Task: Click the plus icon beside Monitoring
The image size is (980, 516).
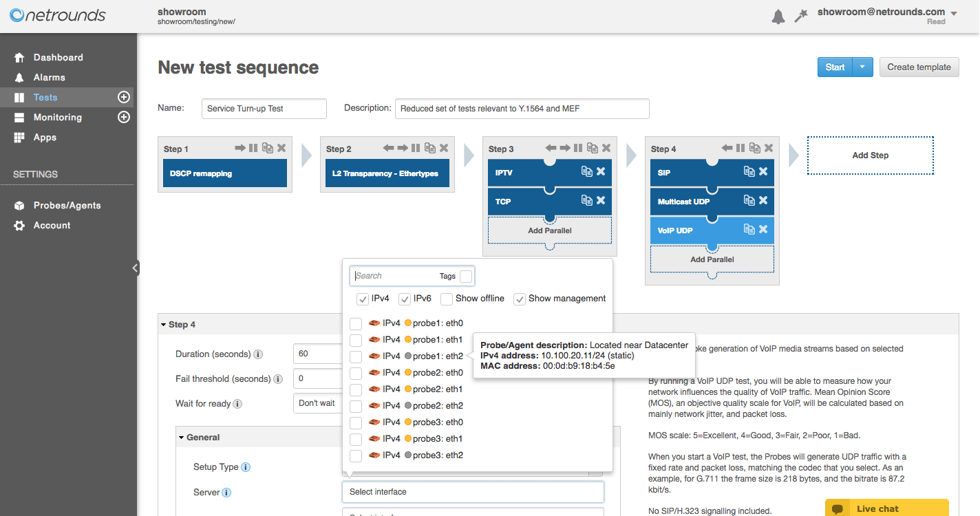Action: [124, 117]
